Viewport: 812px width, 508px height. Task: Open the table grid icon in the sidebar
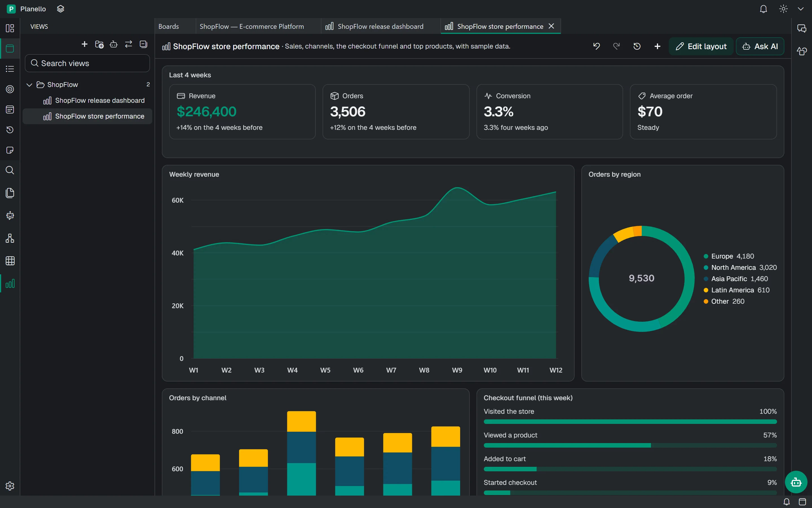pos(10,261)
